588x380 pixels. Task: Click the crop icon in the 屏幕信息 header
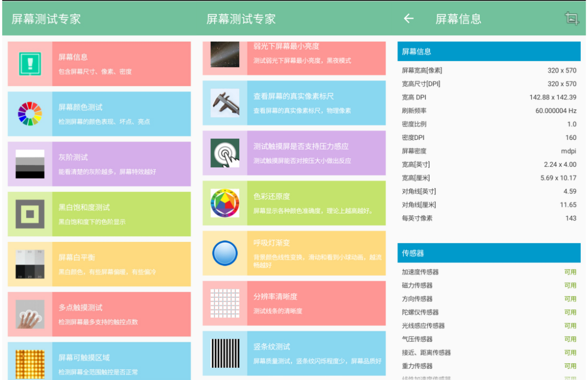[572, 18]
